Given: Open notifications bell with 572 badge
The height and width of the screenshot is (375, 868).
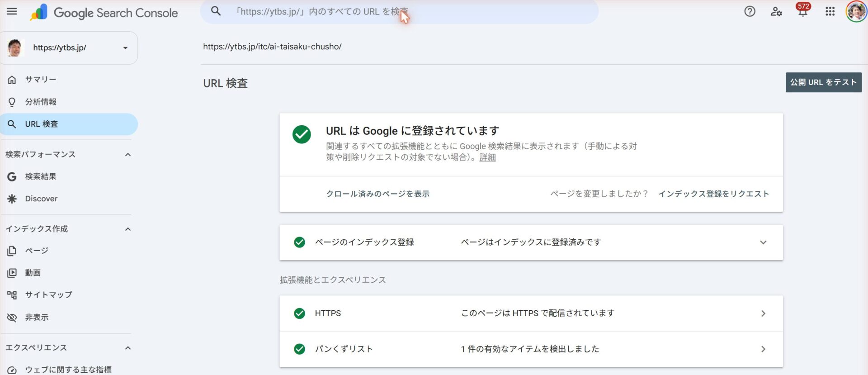Looking at the screenshot, I should point(803,10).
